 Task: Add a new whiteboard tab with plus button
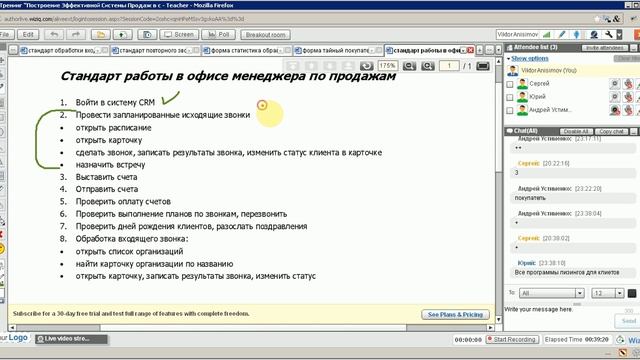coord(480,50)
